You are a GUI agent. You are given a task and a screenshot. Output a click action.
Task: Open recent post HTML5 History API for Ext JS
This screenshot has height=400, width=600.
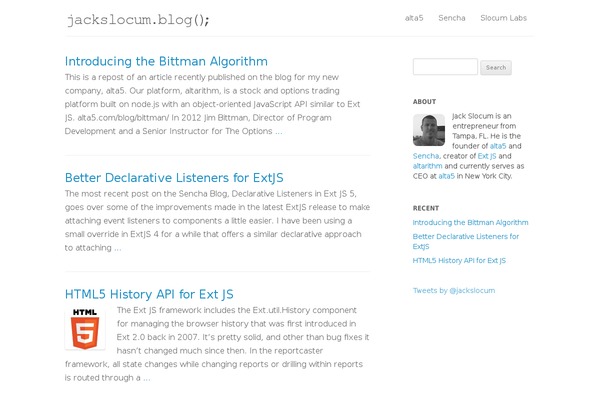click(x=459, y=261)
